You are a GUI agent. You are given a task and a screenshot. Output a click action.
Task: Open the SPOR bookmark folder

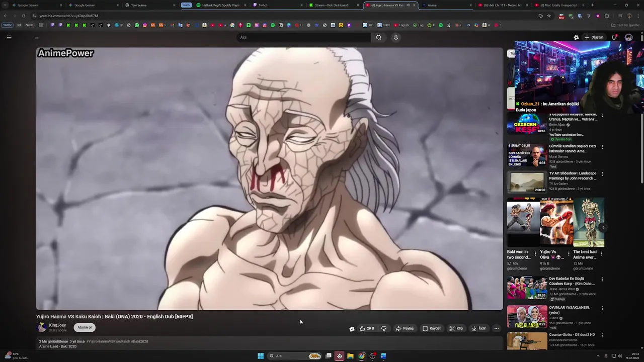click(x=30, y=25)
